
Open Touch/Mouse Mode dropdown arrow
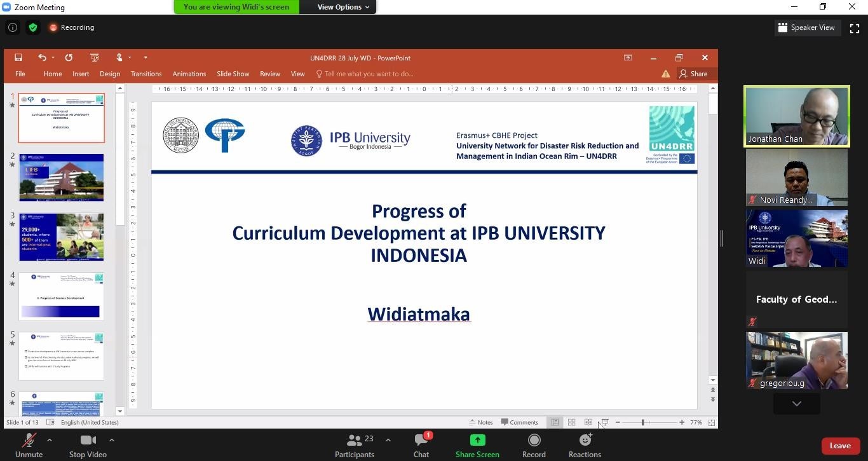click(130, 58)
